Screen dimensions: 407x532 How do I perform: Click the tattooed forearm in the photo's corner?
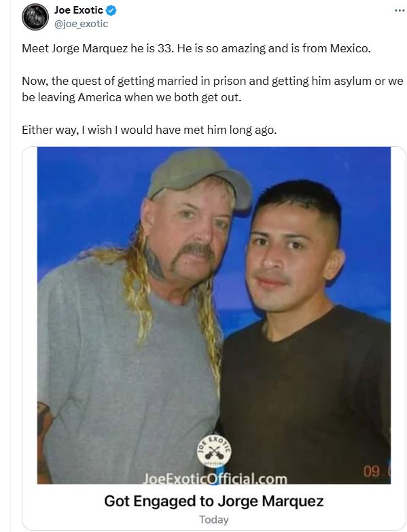pos(45,441)
